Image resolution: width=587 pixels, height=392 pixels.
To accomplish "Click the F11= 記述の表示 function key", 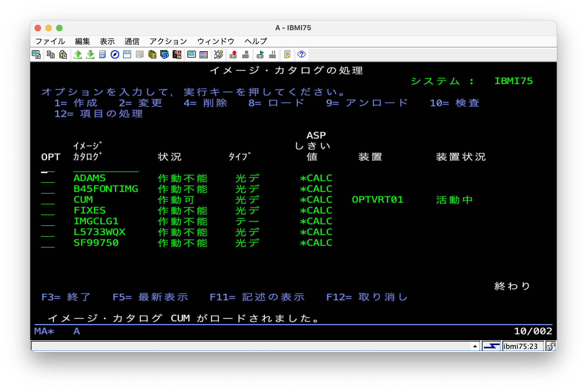I will tap(257, 297).
